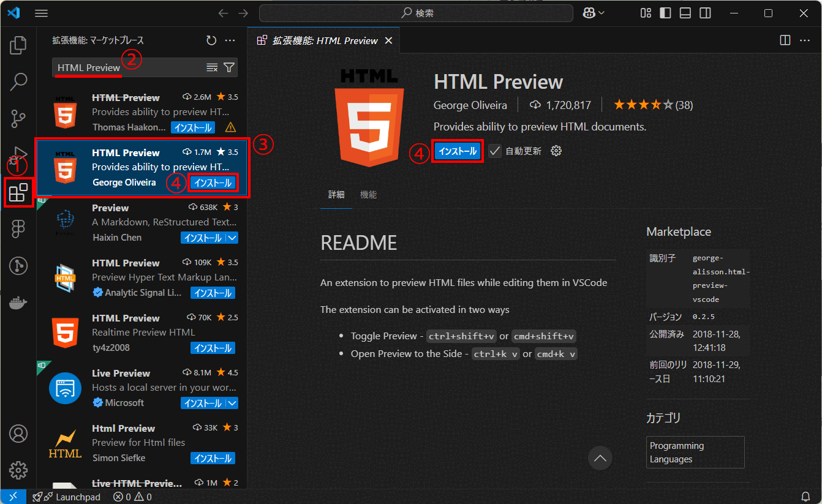Open the Extensions view icon
Viewport: 822px width, 504px height.
point(18,192)
